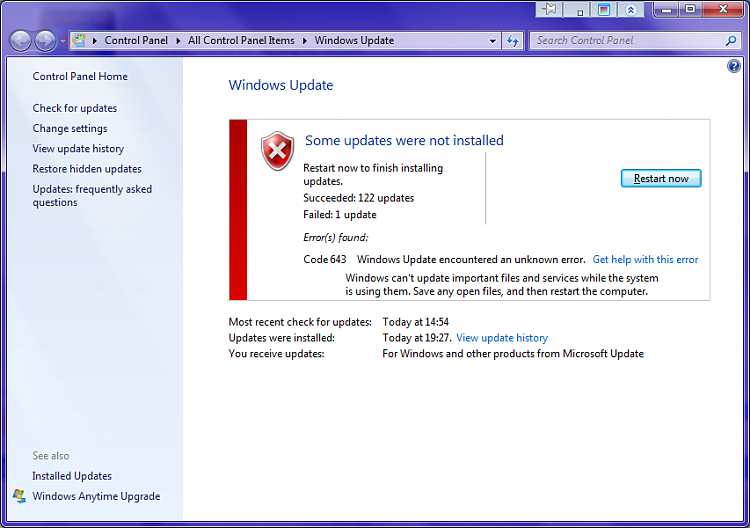Click the double-chevron roll-up titlebar icon

tap(631, 10)
